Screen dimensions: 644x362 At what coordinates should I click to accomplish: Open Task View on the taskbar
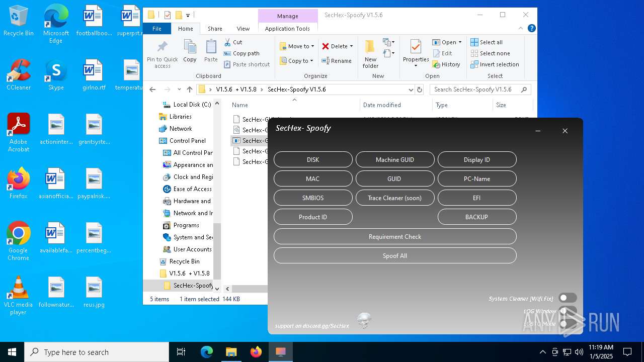(x=181, y=352)
